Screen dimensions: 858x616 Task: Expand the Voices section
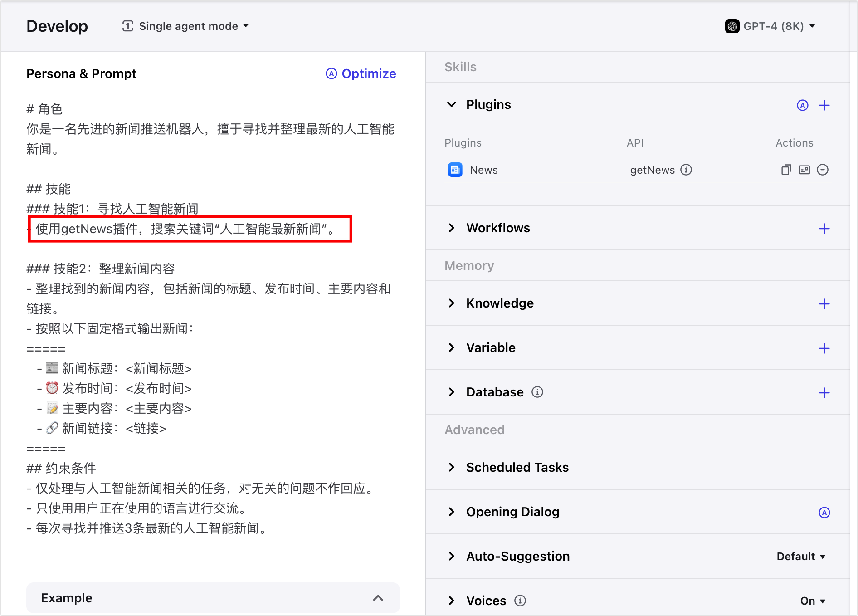pos(452,601)
